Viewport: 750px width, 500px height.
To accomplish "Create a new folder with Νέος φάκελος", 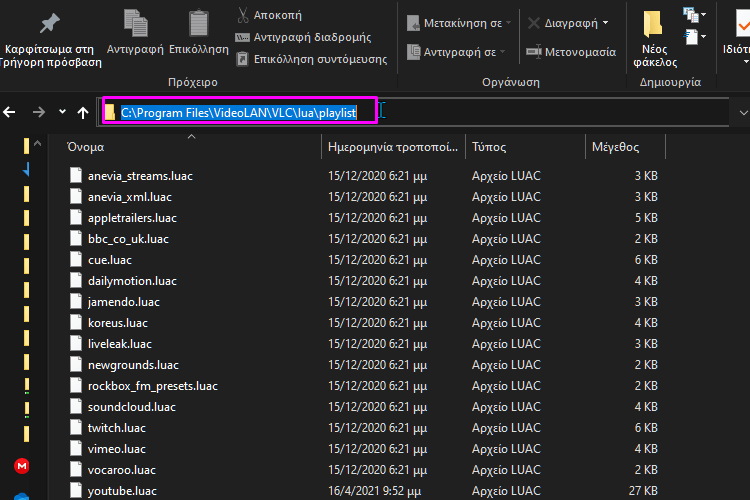I will click(654, 39).
